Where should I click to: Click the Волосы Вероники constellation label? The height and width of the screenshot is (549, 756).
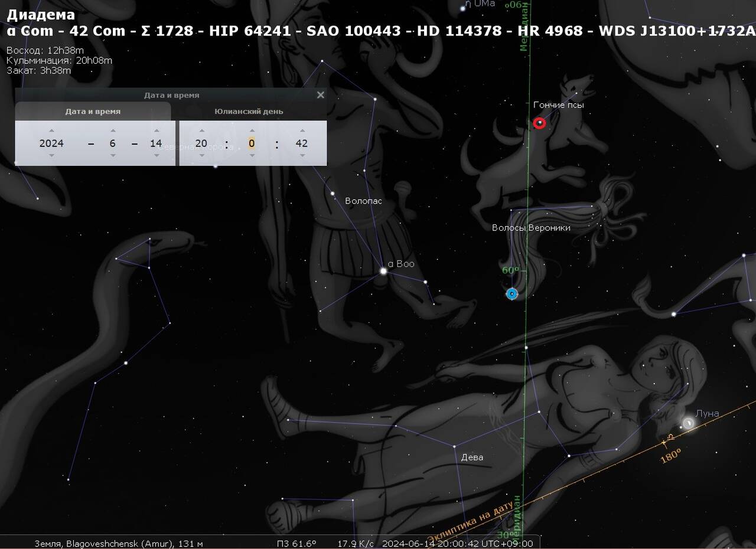click(x=531, y=227)
